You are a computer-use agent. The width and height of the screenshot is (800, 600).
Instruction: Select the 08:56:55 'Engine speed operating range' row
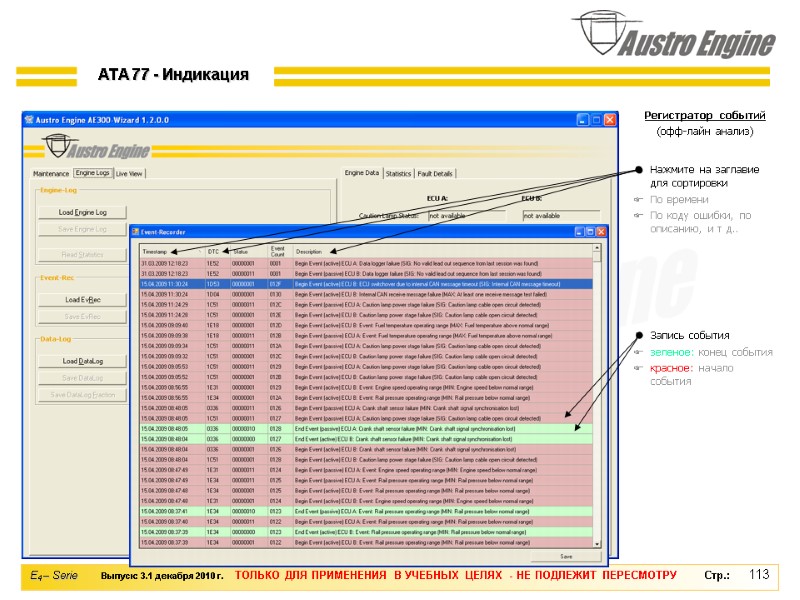click(x=366, y=387)
